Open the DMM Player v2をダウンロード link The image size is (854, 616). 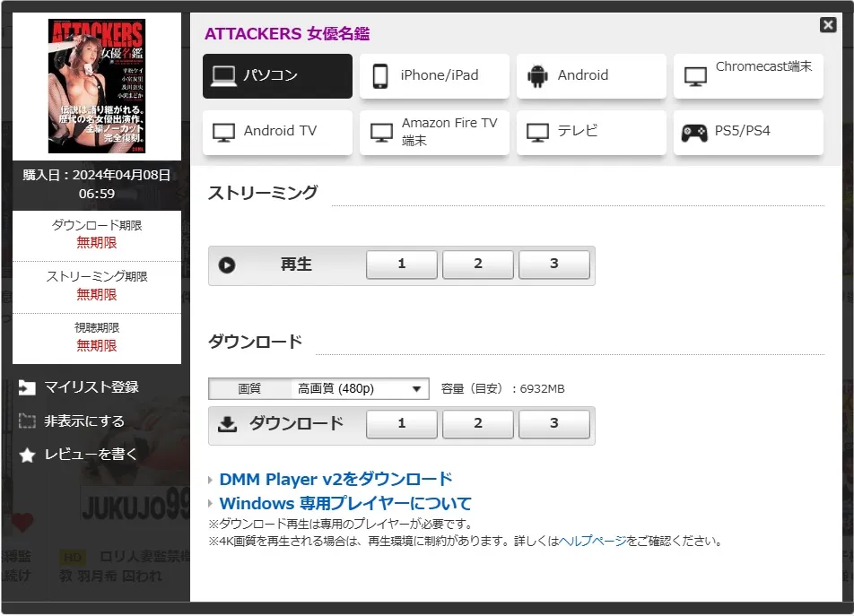[335, 480]
